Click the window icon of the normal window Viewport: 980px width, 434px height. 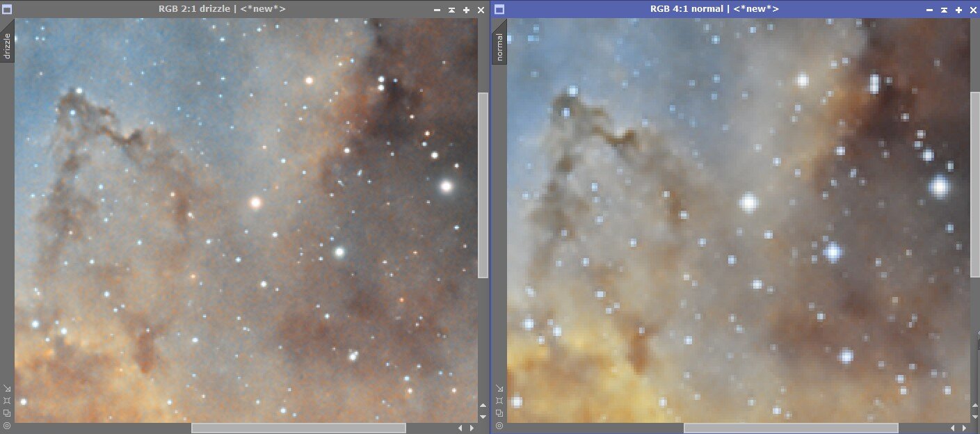coord(499,10)
